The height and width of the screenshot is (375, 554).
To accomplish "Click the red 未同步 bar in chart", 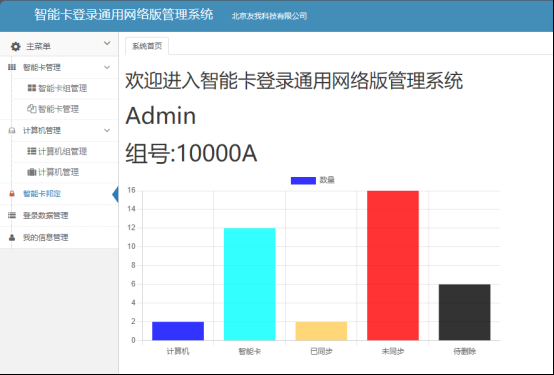I will 393,265.
